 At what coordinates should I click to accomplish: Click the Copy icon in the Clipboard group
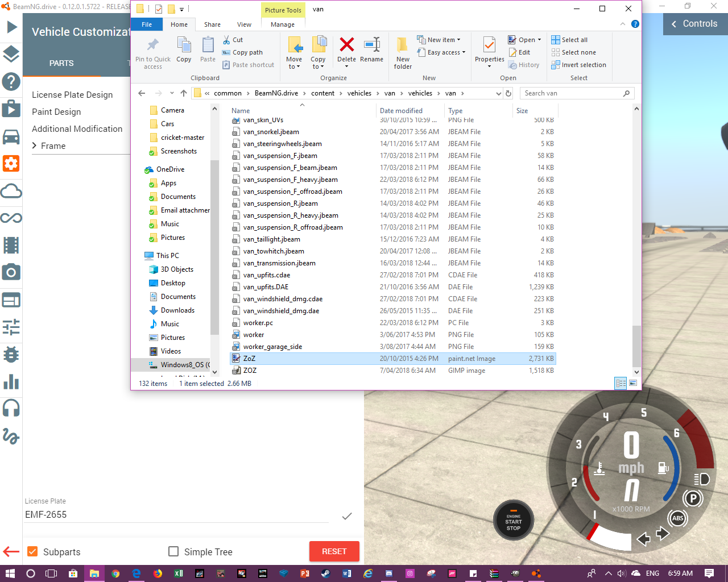click(184, 49)
